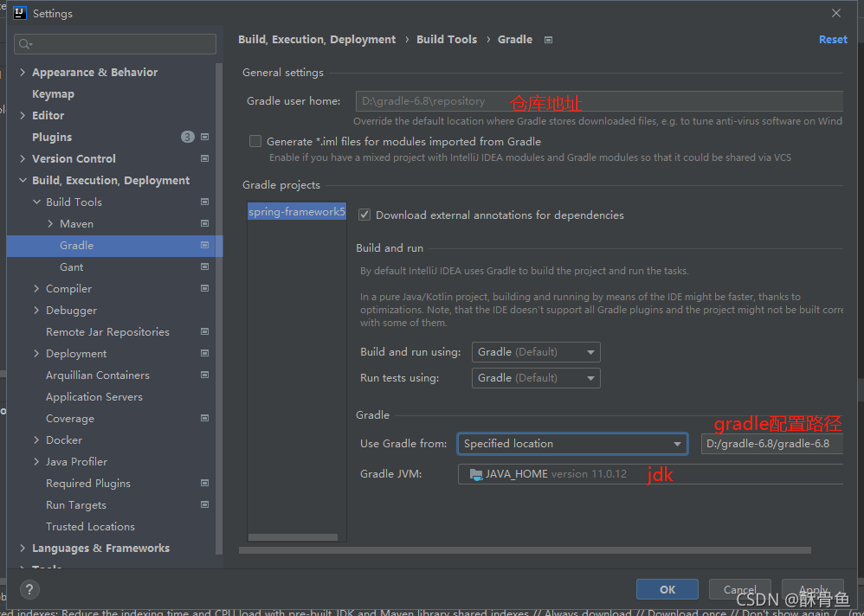Click the project-level icon beside Arquillian Containers
This screenshot has height=616, width=864.
(x=205, y=375)
